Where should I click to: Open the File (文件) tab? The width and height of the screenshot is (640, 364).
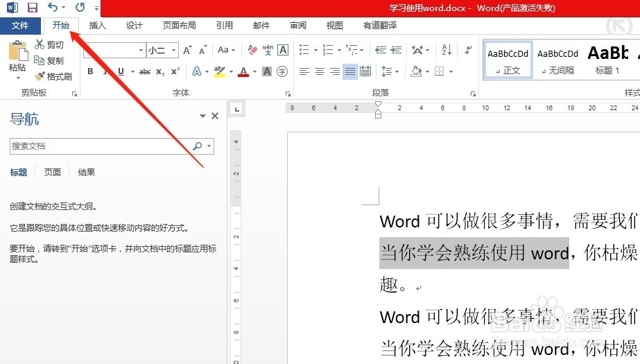pos(20,25)
